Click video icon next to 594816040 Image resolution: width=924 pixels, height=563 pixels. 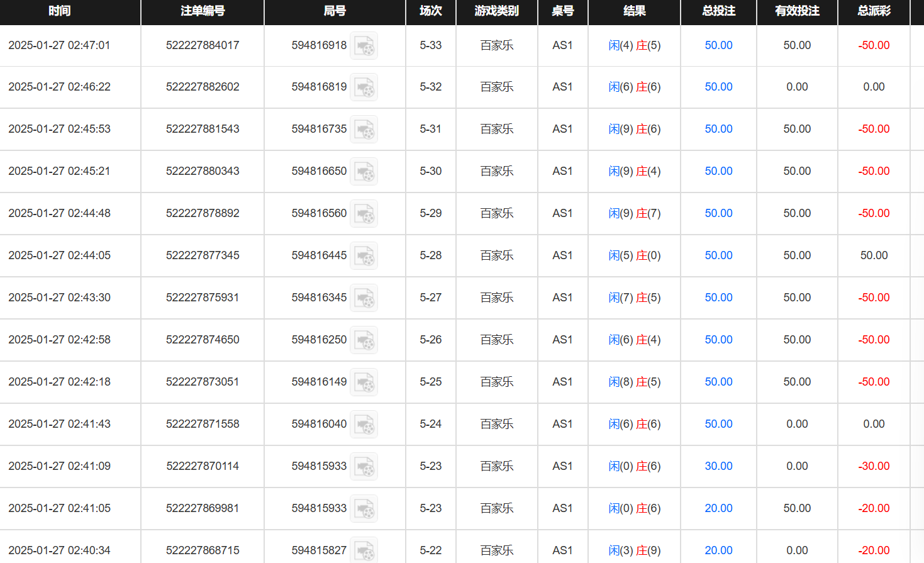pyautogui.click(x=364, y=425)
